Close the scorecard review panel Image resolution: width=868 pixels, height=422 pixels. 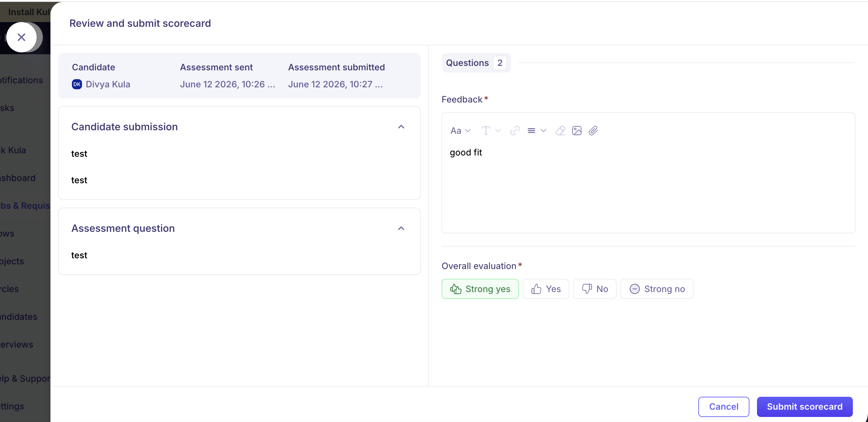[x=21, y=37]
